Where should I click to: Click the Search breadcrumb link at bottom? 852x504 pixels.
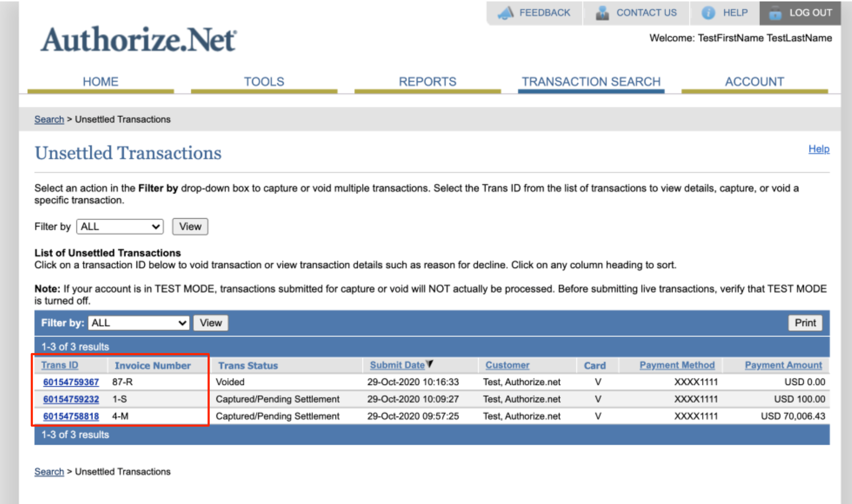[x=49, y=472]
